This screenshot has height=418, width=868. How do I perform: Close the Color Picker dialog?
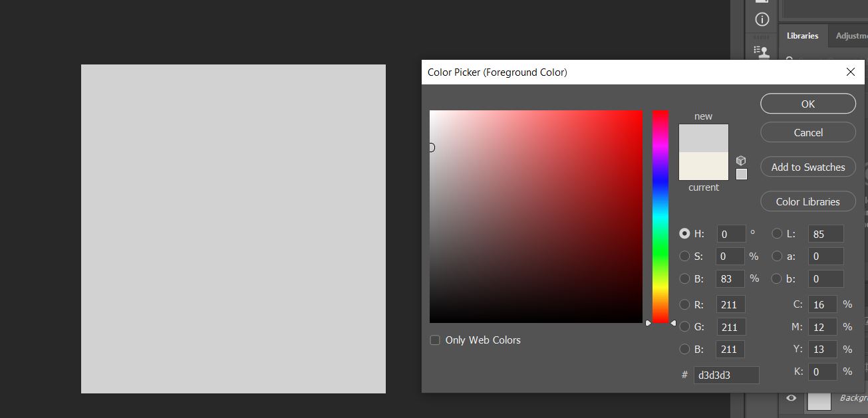coord(850,72)
